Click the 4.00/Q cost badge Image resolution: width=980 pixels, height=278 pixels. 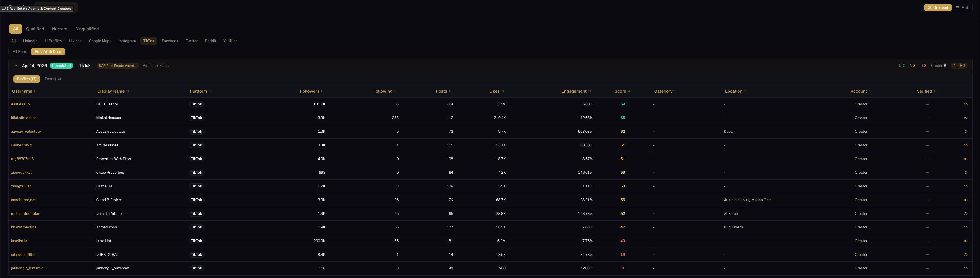tap(959, 66)
